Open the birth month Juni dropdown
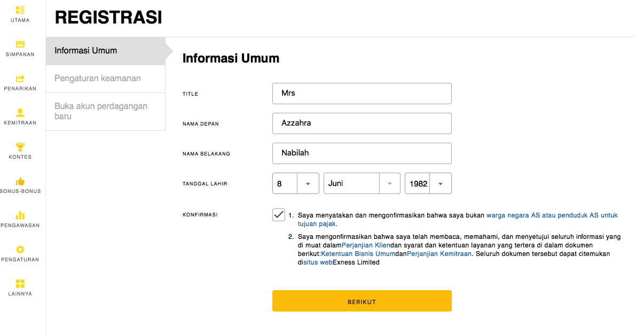 click(x=390, y=183)
